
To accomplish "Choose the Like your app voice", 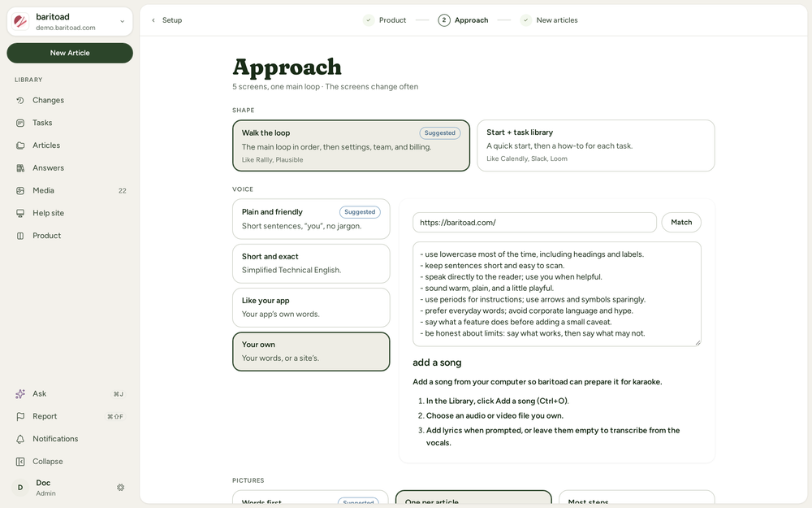I will coord(311,307).
